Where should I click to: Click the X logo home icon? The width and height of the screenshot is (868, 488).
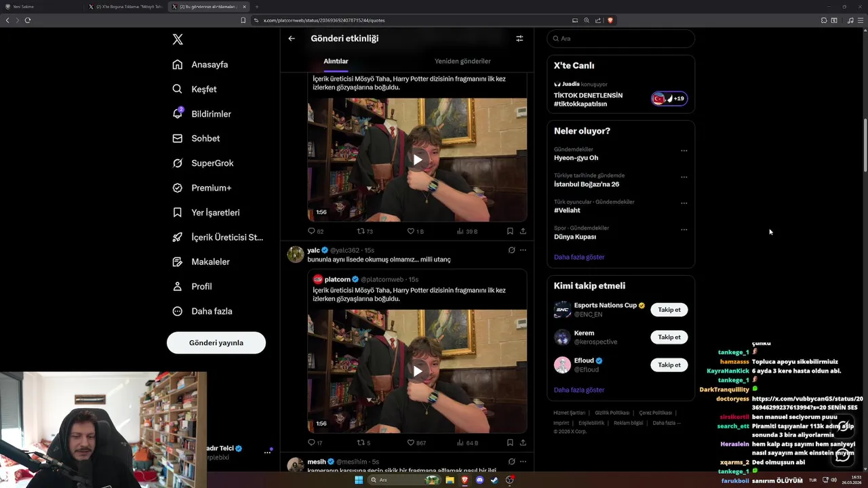point(178,39)
